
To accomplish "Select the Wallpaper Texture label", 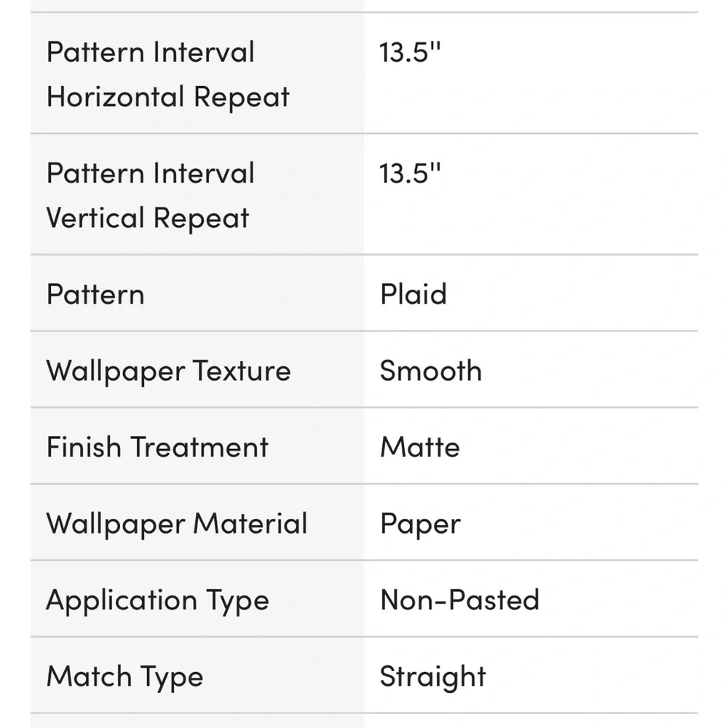I will [x=169, y=371].
